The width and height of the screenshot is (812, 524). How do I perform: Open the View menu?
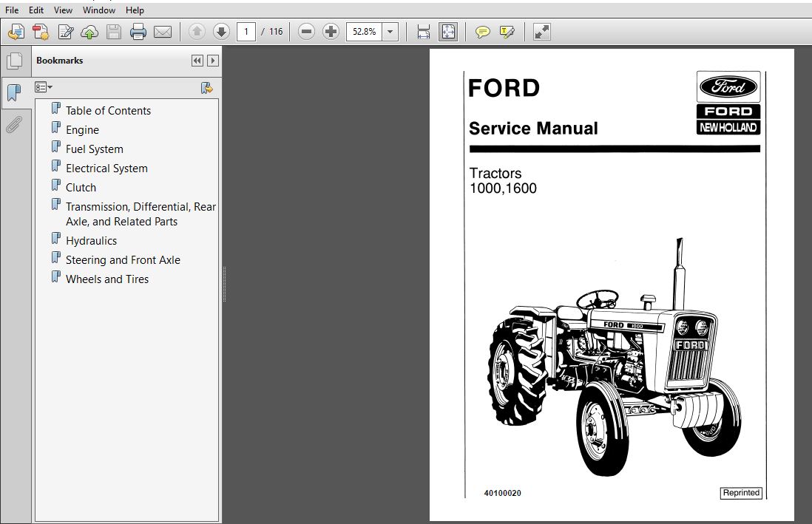(63, 10)
